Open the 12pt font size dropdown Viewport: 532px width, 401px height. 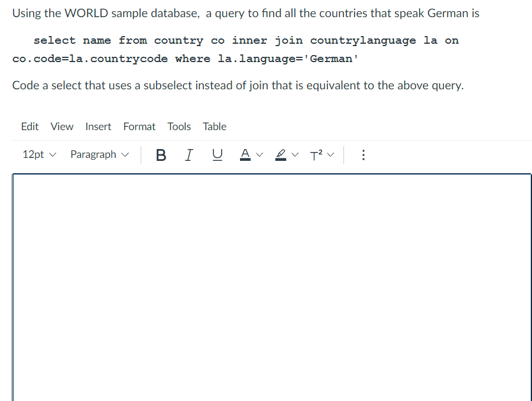(x=38, y=154)
